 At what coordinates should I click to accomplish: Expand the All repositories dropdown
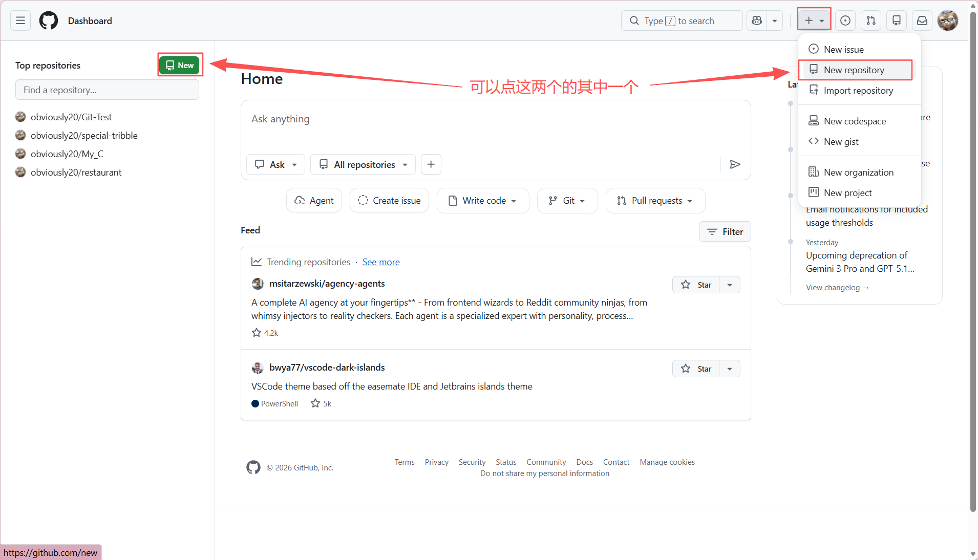point(363,164)
